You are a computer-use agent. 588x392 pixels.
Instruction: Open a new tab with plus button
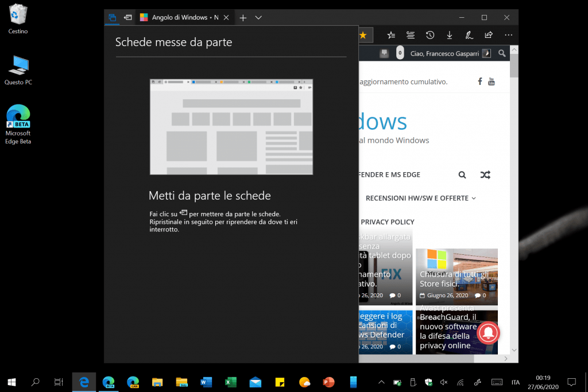point(243,18)
